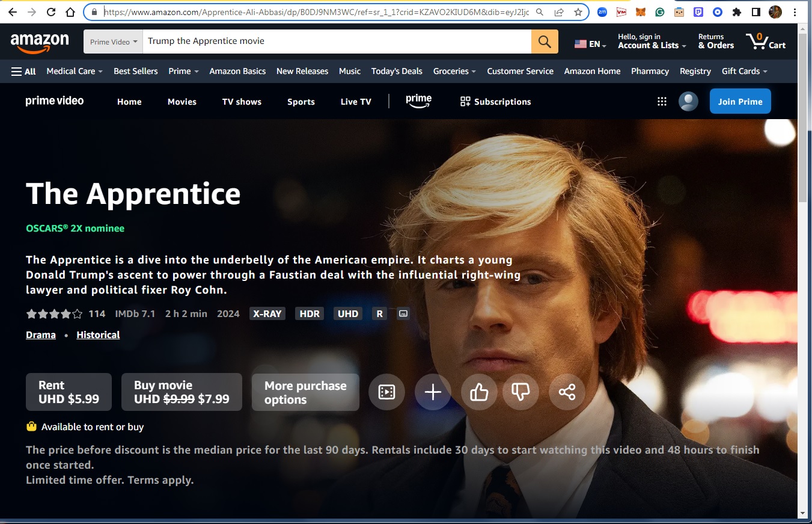Image resolution: width=812 pixels, height=524 pixels.
Task: Open the Amazon Basics link
Action: (237, 71)
